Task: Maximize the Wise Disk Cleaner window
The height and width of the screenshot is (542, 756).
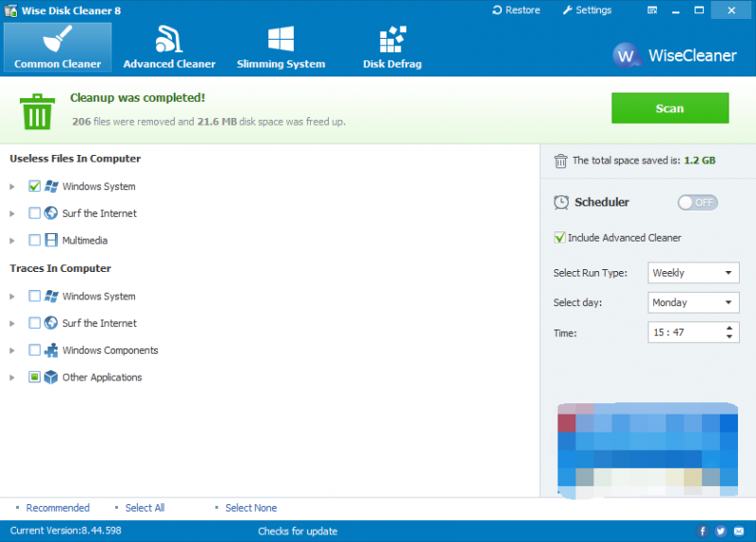Action: pos(698,10)
